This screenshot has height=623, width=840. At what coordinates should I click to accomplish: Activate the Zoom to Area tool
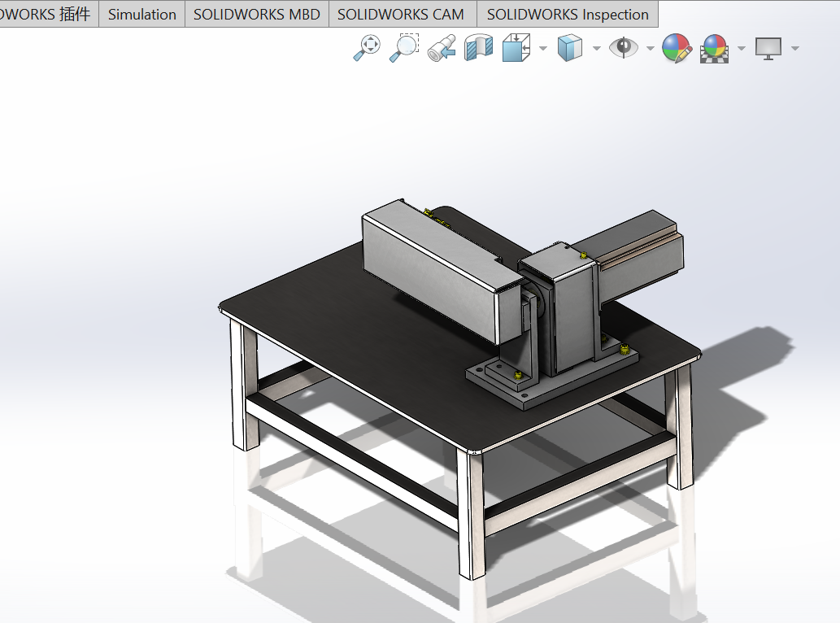[x=404, y=48]
